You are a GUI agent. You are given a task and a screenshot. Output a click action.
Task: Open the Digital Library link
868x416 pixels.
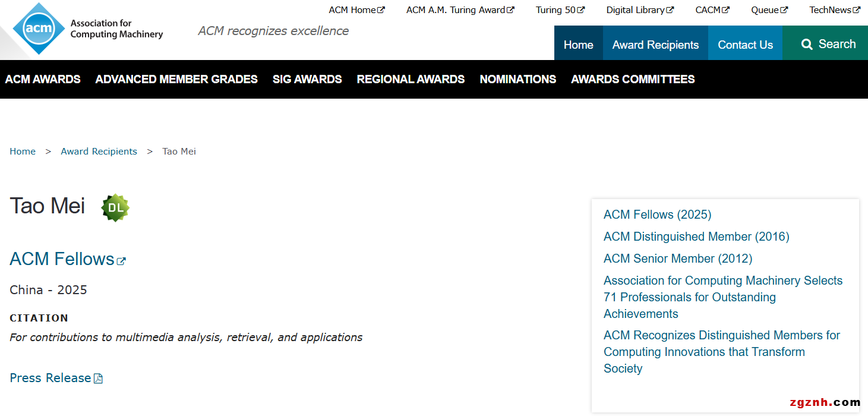639,10
